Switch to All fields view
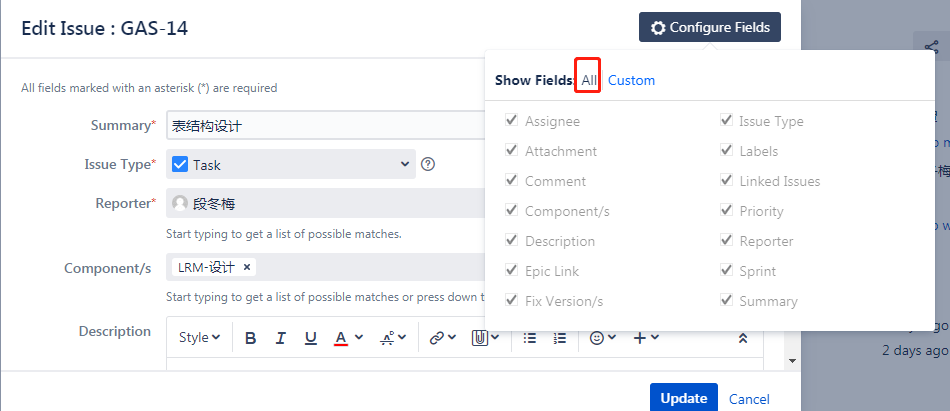950x411 pixels. pyautogui.click(x=589, y=80)
